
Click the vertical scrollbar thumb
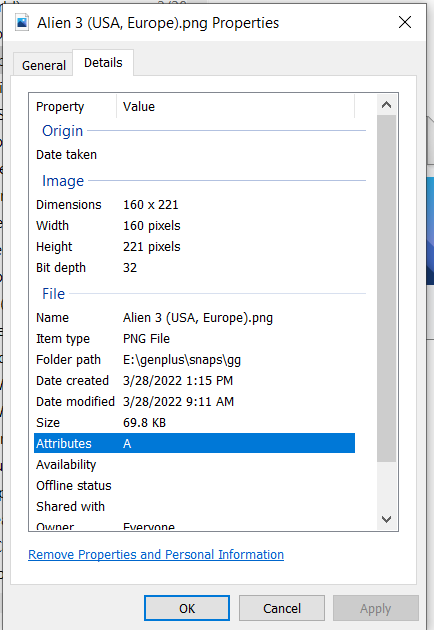pyautogui.click(x=386, y=288)
